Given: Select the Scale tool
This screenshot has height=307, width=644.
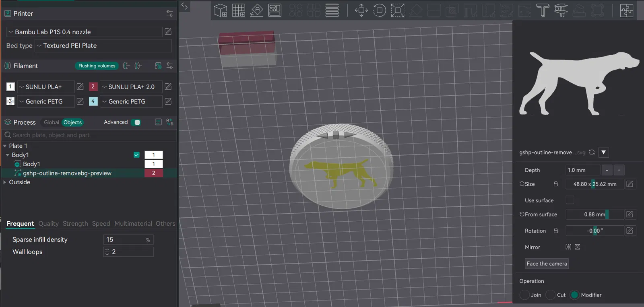Looking at the screenshot, I should (398, 10).
